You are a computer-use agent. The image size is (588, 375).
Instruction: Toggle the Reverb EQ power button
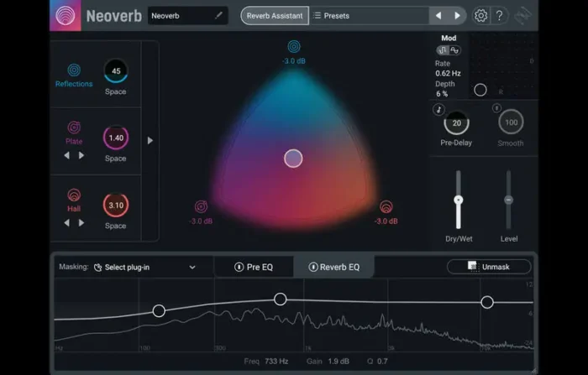(313, 268)
